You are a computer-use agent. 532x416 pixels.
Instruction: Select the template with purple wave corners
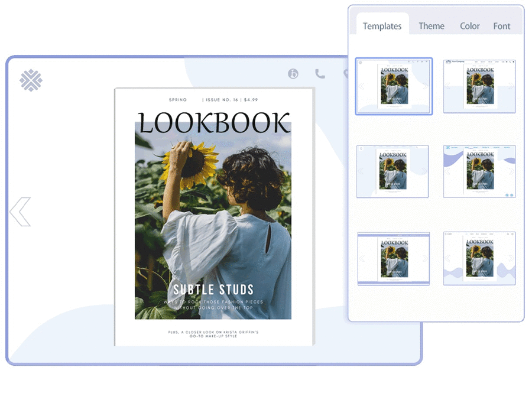pos(479,171)
